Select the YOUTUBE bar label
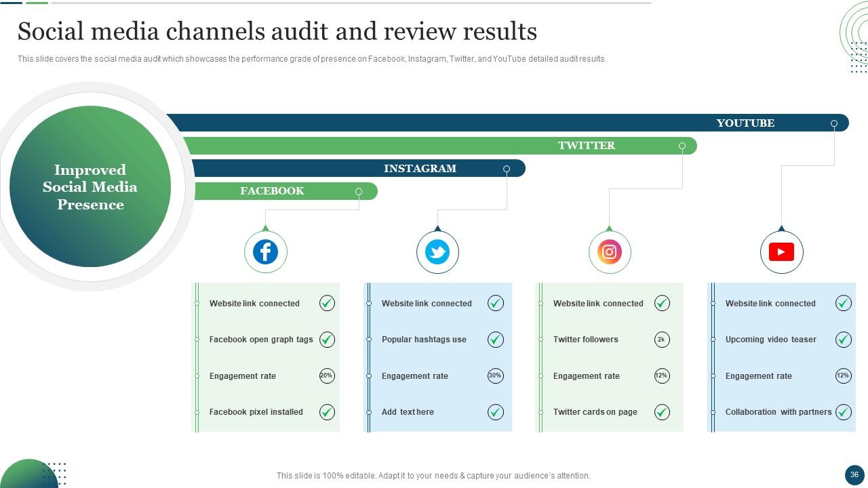The height and width of the screenshot is (488, 868). [745, 123]
